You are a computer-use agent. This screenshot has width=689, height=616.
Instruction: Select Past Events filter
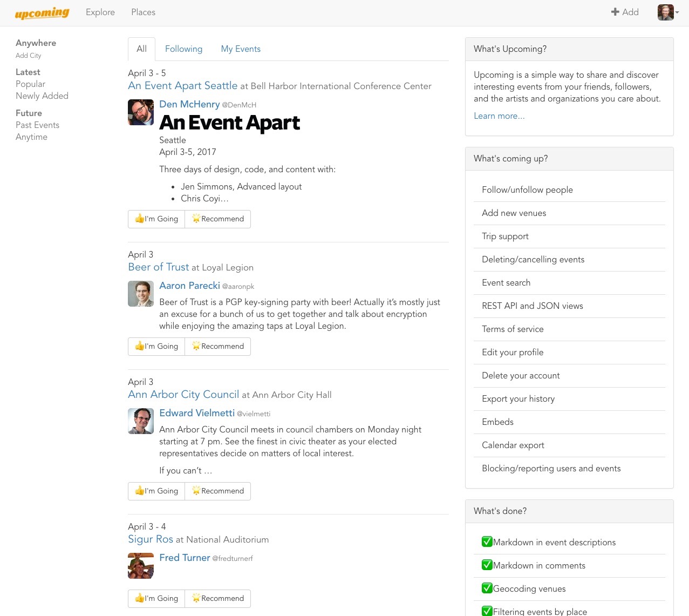[37, 125]
